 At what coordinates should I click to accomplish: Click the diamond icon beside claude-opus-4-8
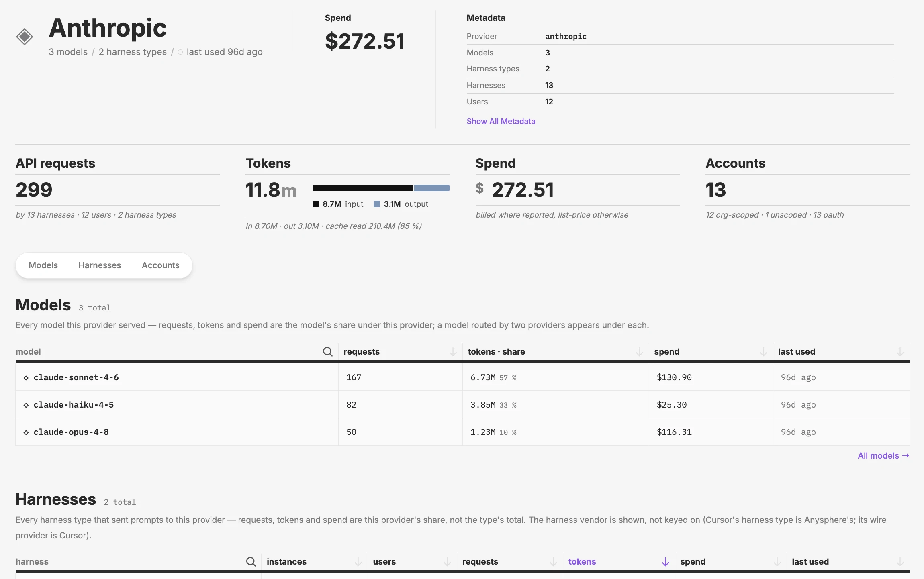(x=26, y=432)
